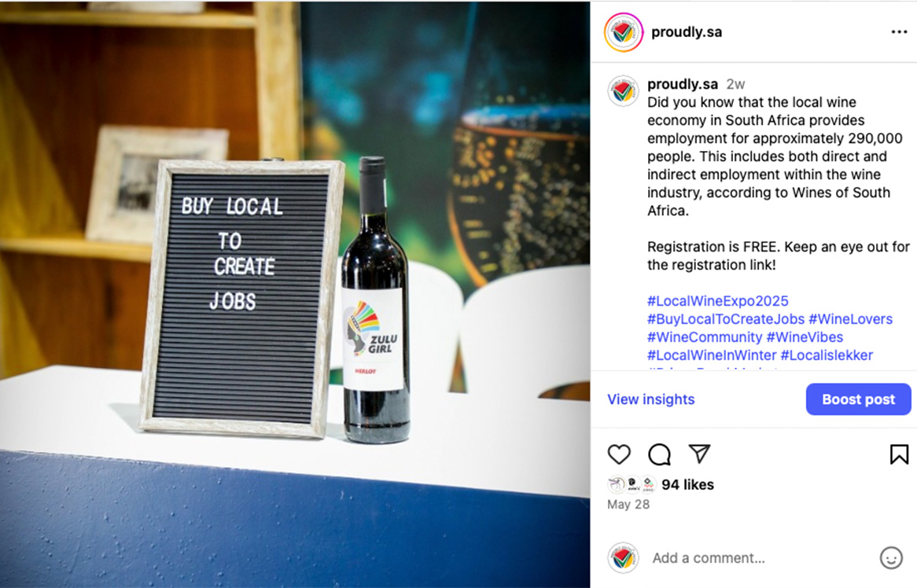
Task: Share the post via paper plane icon
Action: point(699,454)
